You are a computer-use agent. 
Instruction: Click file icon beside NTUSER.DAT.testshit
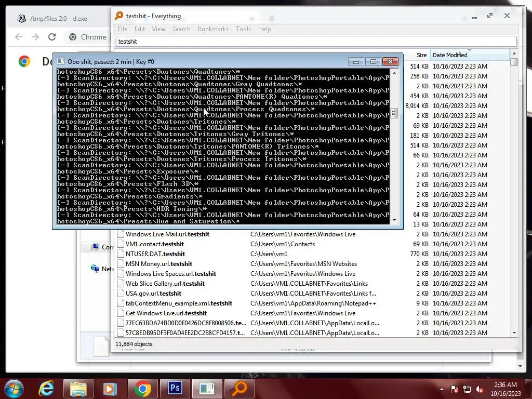tap(121, 254)
